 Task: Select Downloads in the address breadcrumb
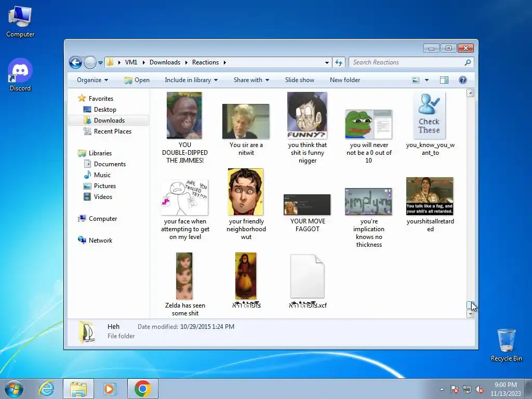pos(165,62)
